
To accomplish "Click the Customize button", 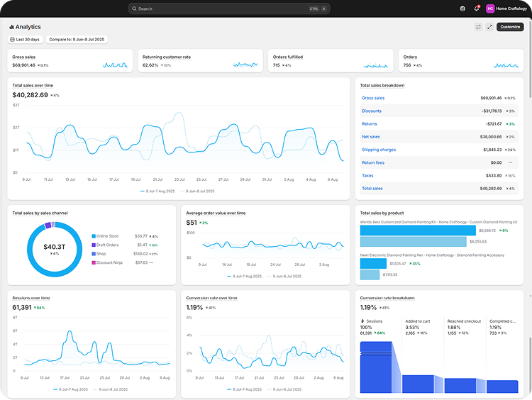I will (510, 27).
